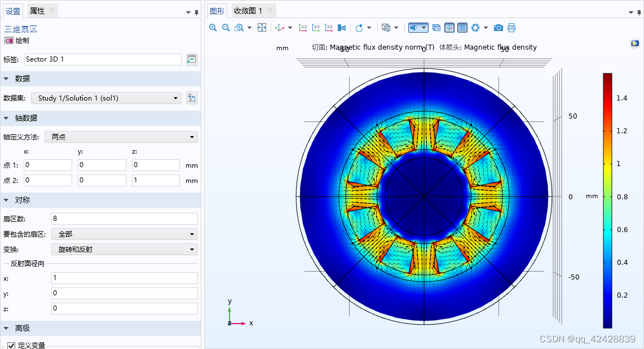Open the wireframe cube dropdown arrow
The width and height of the screenshot is (644, 349).
(396, 28)
